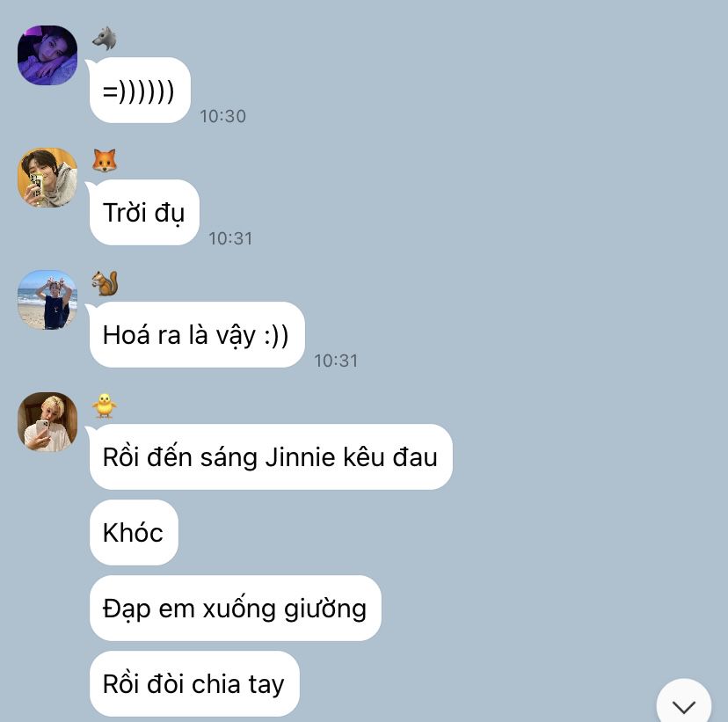Open the squirrel user's beach avatar
Screen dimensions: 728x722
[x=47, y=300]
